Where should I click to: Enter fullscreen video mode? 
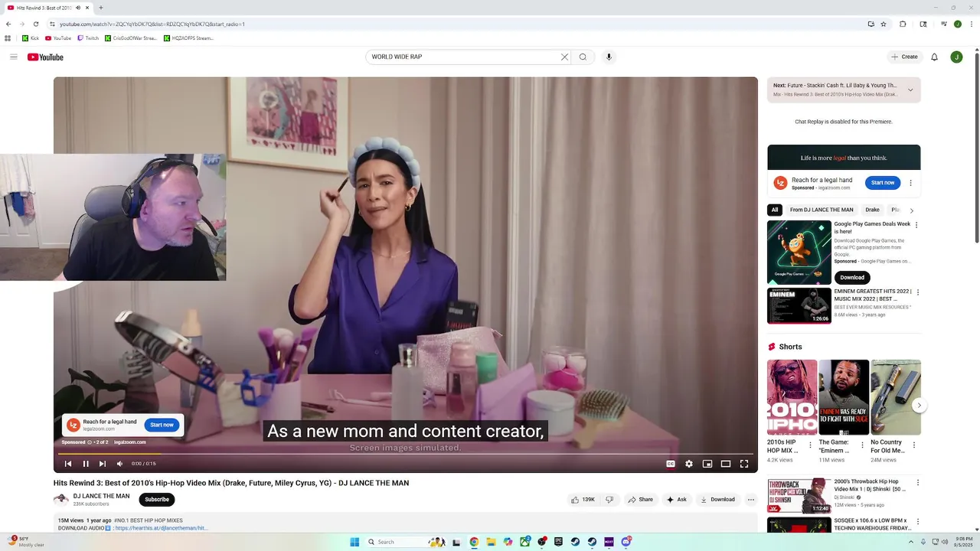pos(744,464)
